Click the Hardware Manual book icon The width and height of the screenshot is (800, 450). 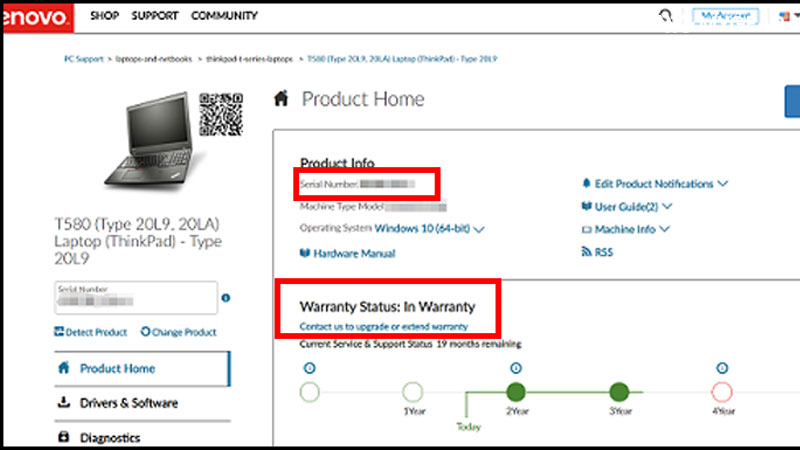click(305, 253)
